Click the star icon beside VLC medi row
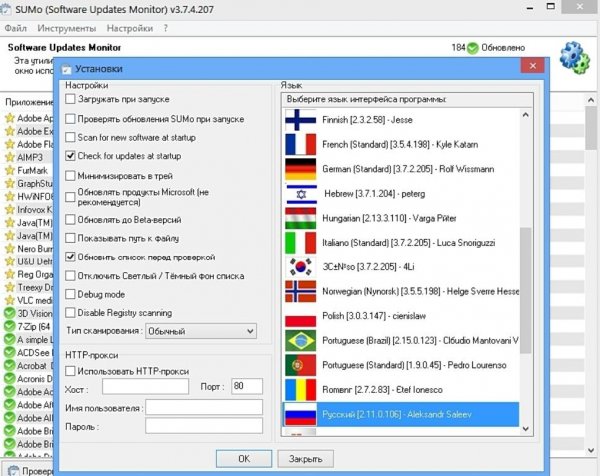This screenshot has height=476, width=600. 10,300
